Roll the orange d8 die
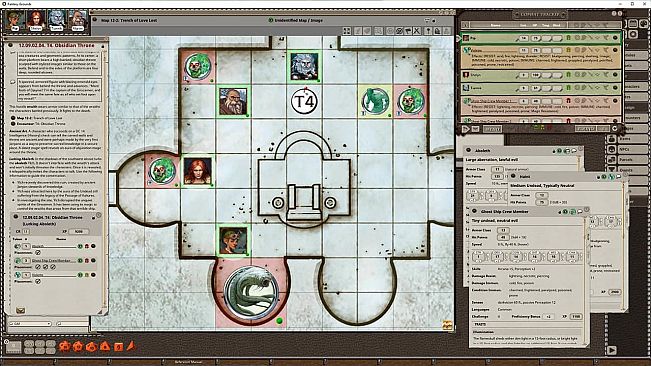This screenshot has width=651, height=366. pos(105,346)
